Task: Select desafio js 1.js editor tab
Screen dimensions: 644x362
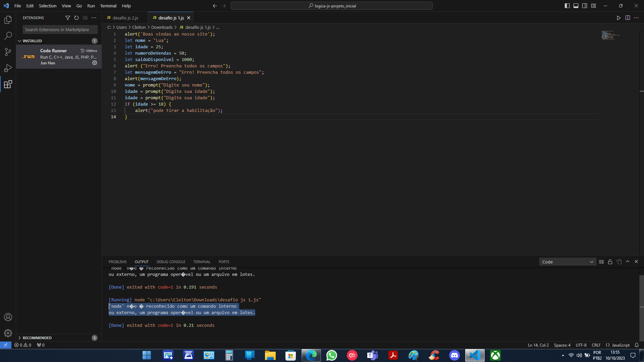Action: pos(171,18)
